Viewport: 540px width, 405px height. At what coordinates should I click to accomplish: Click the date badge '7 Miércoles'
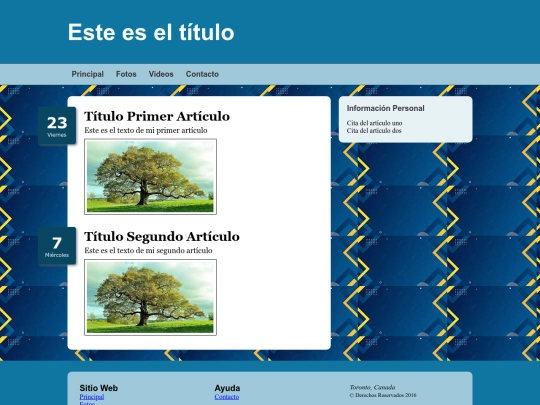[57, 246]
